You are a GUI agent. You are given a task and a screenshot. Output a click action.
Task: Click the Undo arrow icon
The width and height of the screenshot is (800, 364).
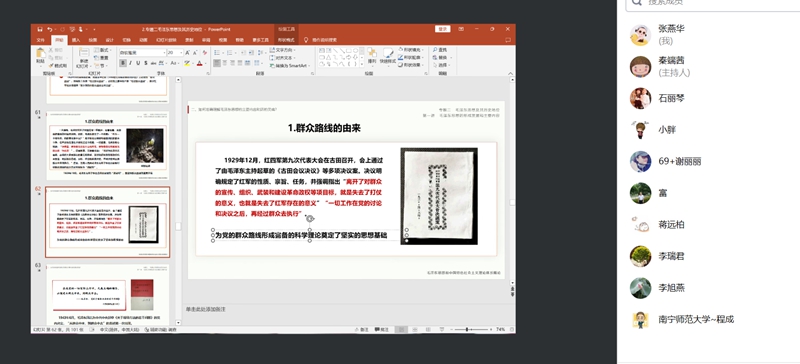49,30
